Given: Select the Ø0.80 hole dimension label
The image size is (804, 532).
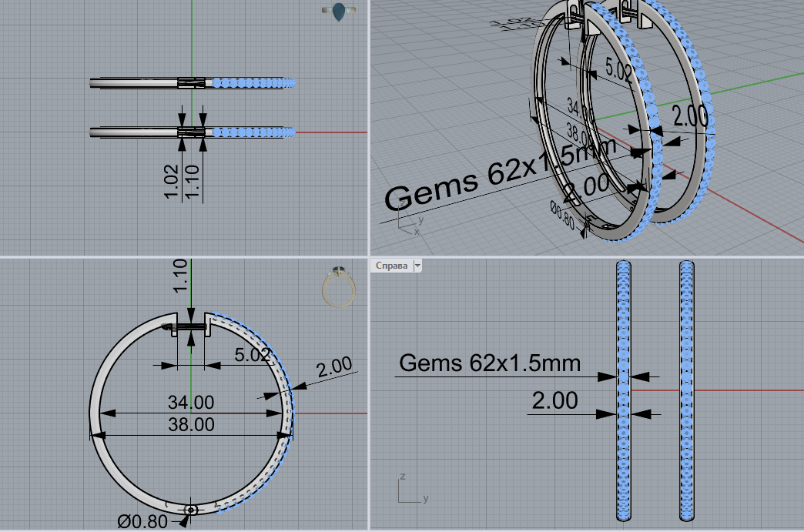Looking at the screenshot, I should (142, 522).
